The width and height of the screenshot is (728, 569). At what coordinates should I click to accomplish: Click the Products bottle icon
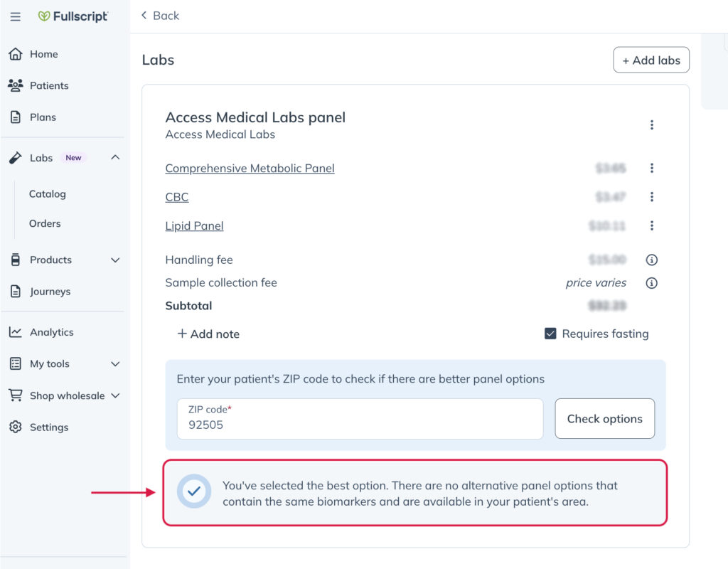16,260
